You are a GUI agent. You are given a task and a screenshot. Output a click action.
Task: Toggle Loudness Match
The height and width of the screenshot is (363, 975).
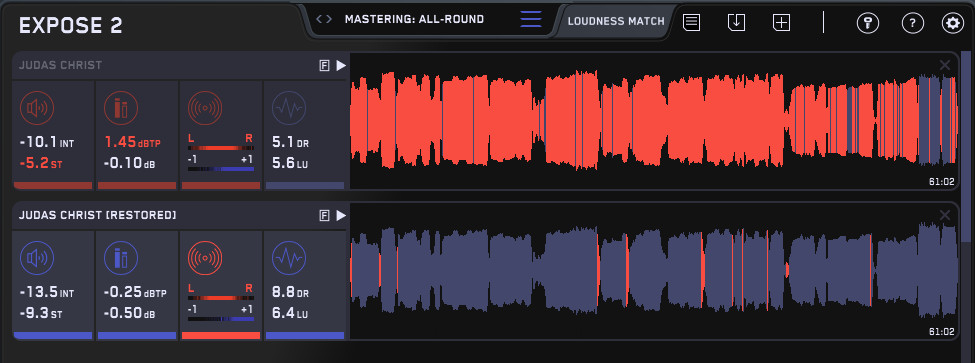(616, 21)
